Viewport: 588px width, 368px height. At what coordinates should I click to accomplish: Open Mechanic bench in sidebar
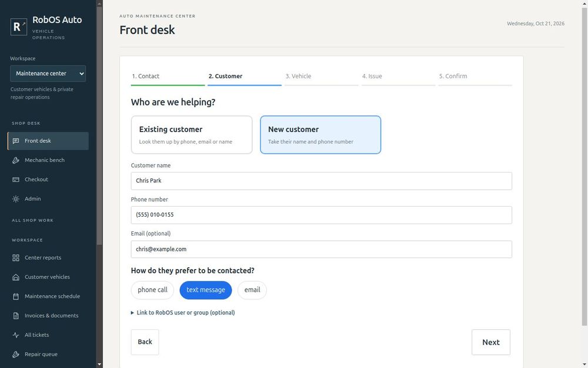[x=48, y=160]
